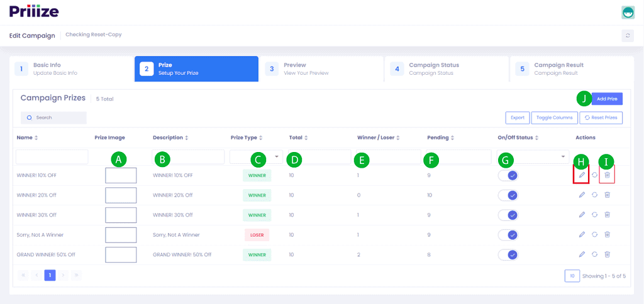The image size is (644, 304).
Task: Go to step 1 Basic Info tab
Action: coord(72,69)
